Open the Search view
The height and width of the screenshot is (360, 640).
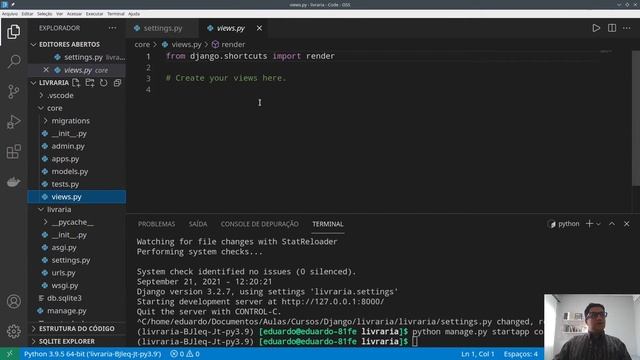coord(13,62)
